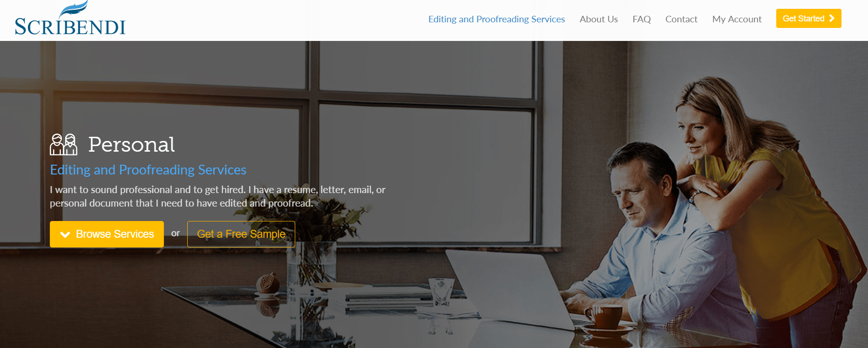Open Editing and Proofreading Services nav menu

(496, 19)
